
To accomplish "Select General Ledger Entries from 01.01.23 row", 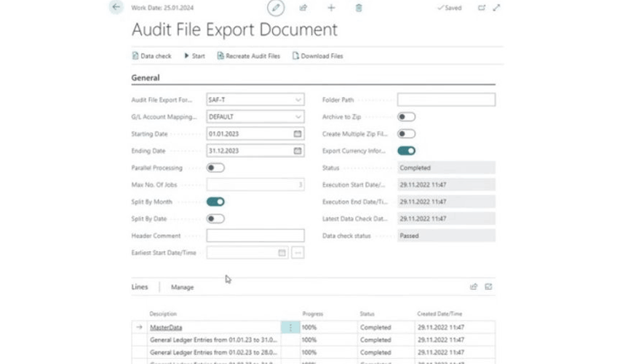I will 213,340.
